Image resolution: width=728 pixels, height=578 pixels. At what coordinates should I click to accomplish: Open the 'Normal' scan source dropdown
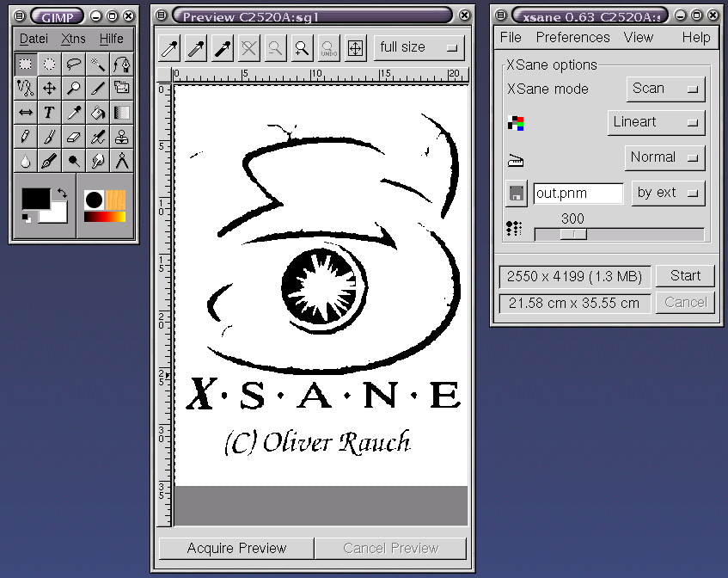(665, 157)
